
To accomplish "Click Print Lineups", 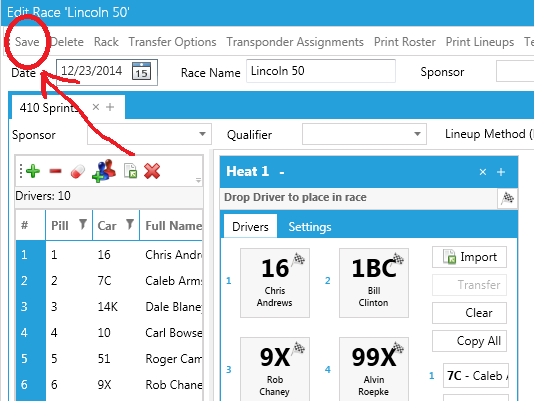I will [480, 42].
